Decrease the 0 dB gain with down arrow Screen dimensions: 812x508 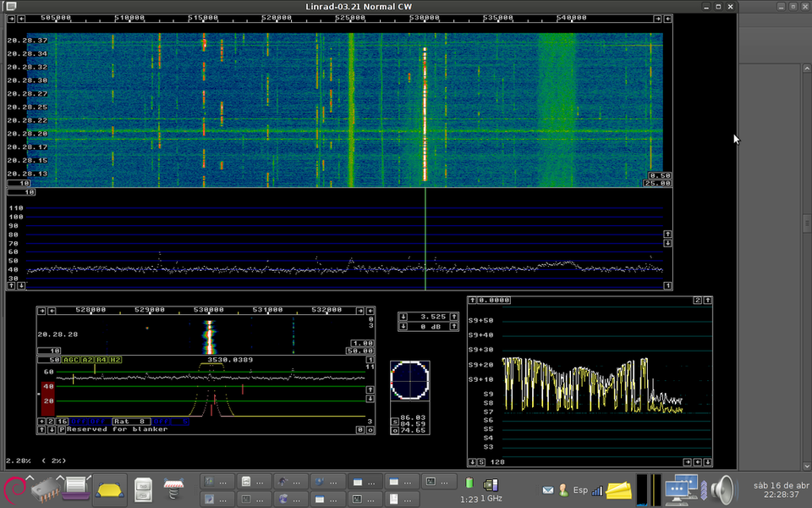pyautogui.click(x=403, y=327)
